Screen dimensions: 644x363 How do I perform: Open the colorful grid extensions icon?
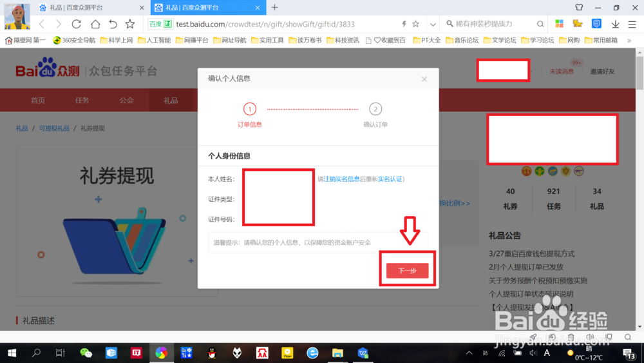pyautogui.click(x=559, y=24)
